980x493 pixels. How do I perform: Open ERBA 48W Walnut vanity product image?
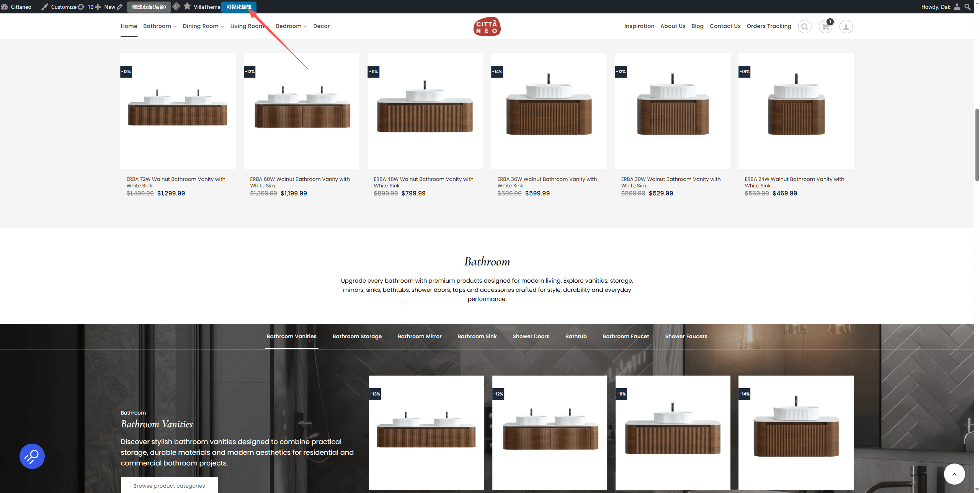[x=425, y=111]
